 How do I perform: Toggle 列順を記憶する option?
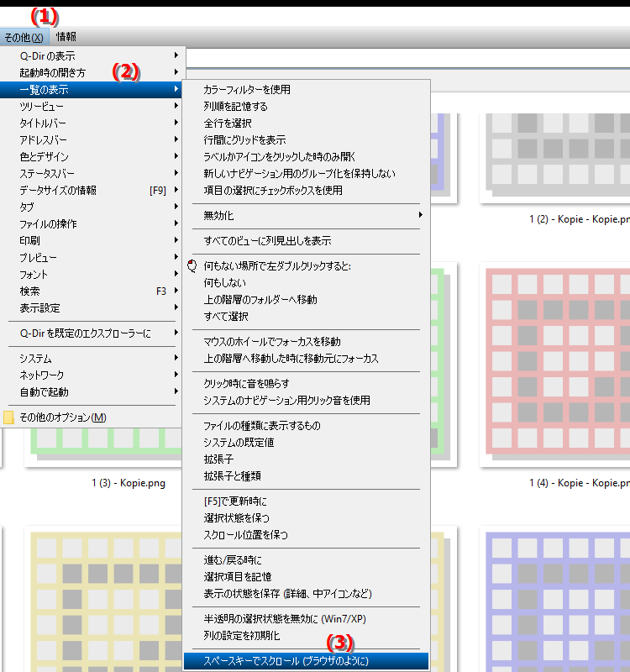[x=306, y=107]
